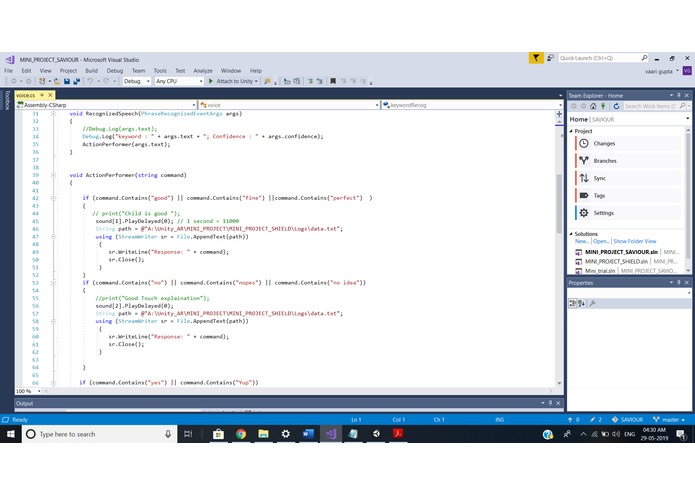
Task: Open Word from the taskbar
Action: [x=308, y=434]
